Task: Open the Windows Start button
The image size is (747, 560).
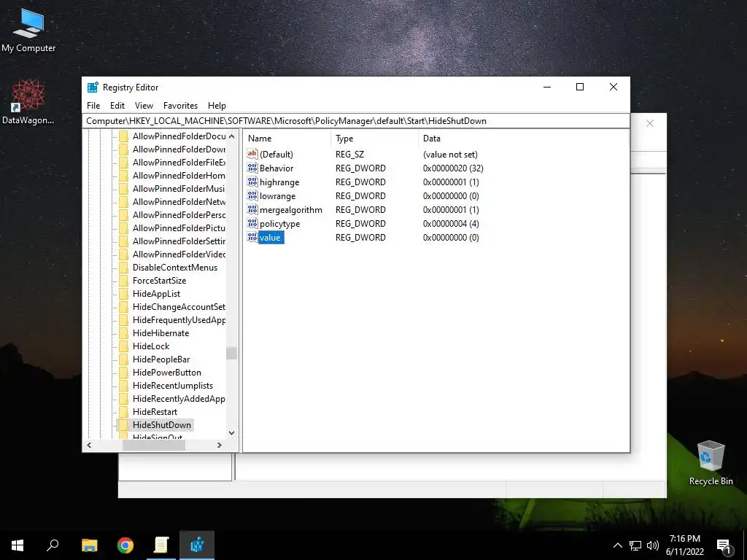Action: coord(18,545)
